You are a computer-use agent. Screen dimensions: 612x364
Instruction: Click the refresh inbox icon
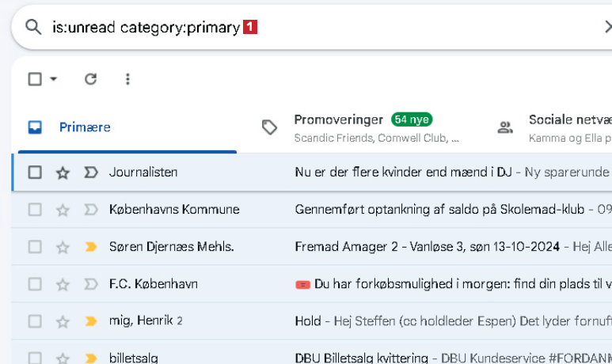tap(90, 79)
